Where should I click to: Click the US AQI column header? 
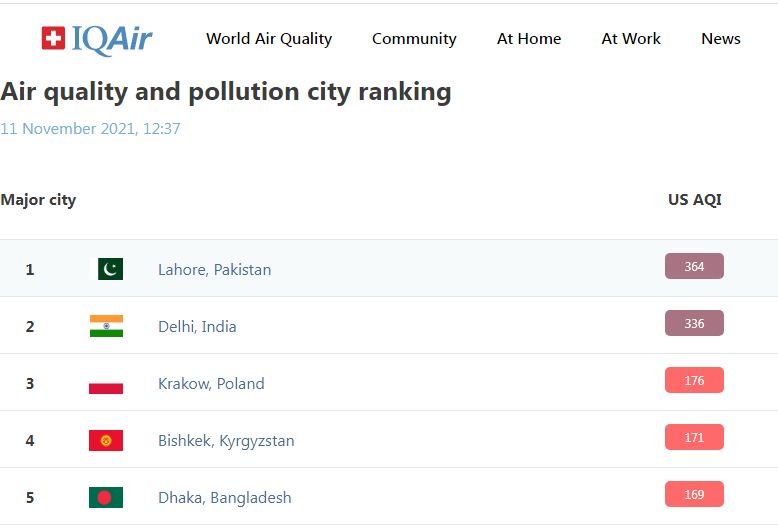694,200
